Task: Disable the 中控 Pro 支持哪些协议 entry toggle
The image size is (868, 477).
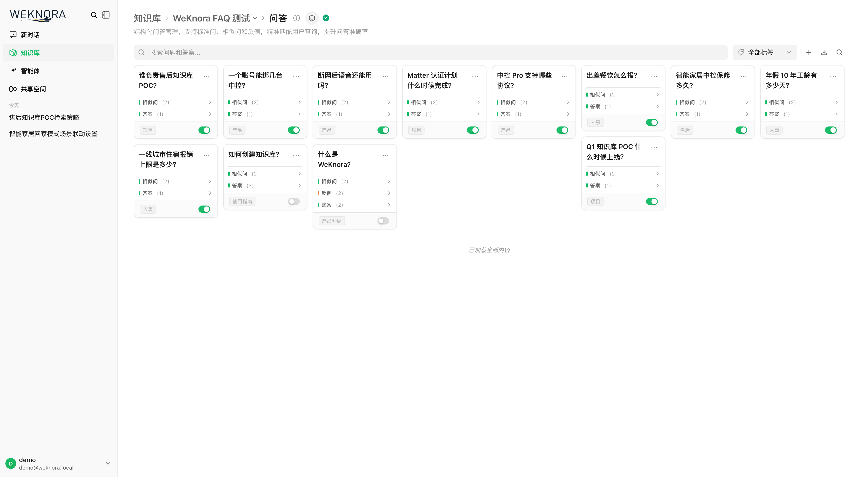Action: (x=562, y=130)
